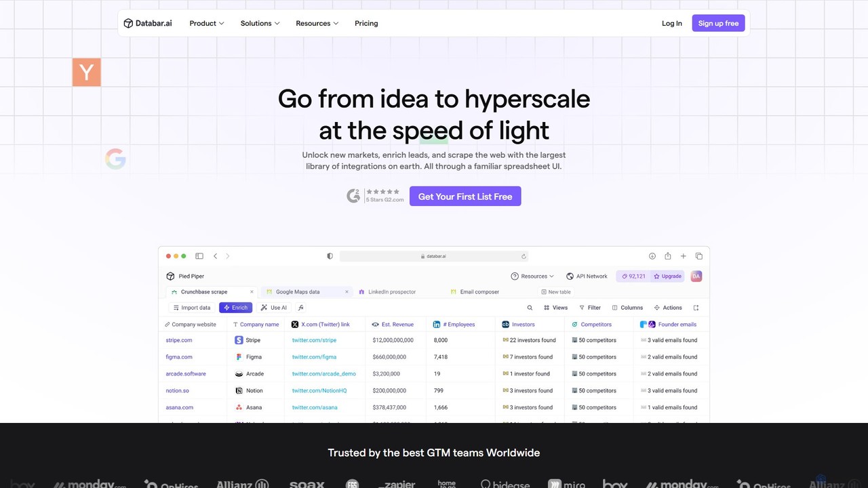Click the Databar.ai logo
Image resolution: width=868 pixels, height=488 pixels.
148,23
